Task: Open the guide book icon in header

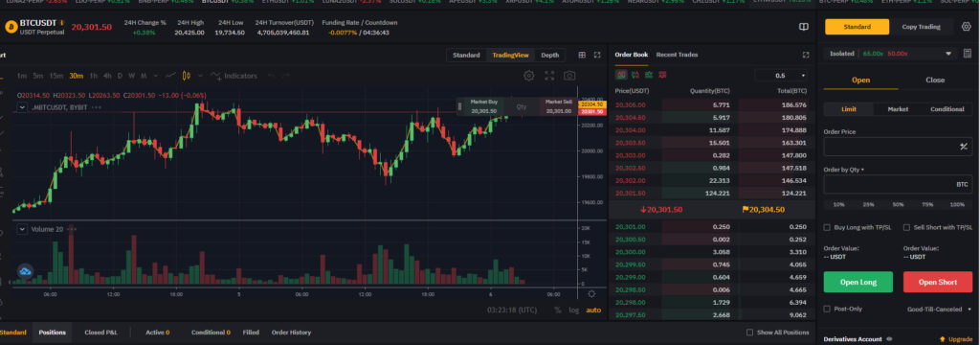Action: pyautogui.click(x=804, y=27)
